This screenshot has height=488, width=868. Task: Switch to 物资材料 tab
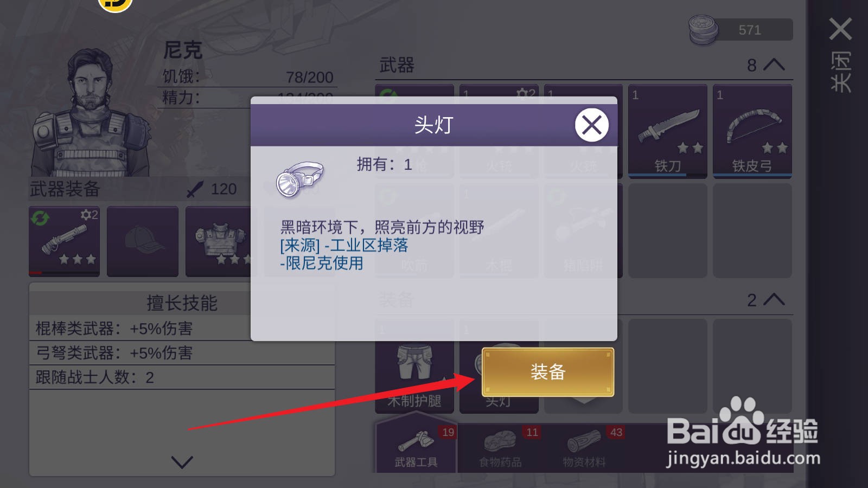pyautogui.click(x=584, y=447)
